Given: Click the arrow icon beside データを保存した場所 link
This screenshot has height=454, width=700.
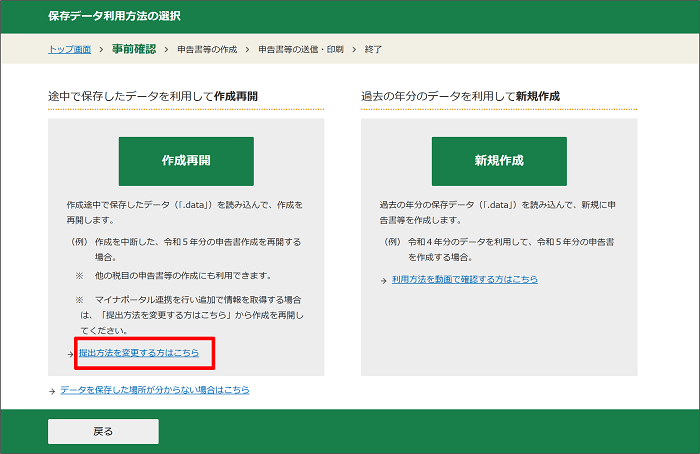Looking at the screenshot, I should point(52,391).
